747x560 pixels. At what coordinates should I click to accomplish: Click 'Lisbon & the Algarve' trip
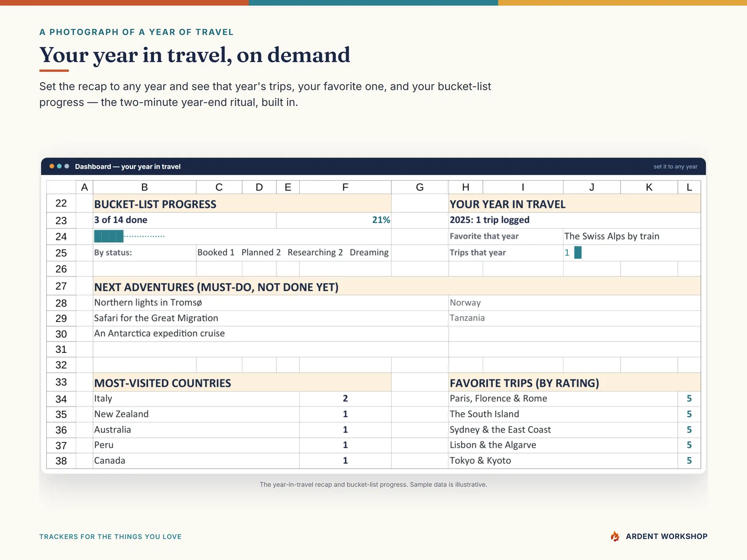pyautogui.click(x=563, y=445)
